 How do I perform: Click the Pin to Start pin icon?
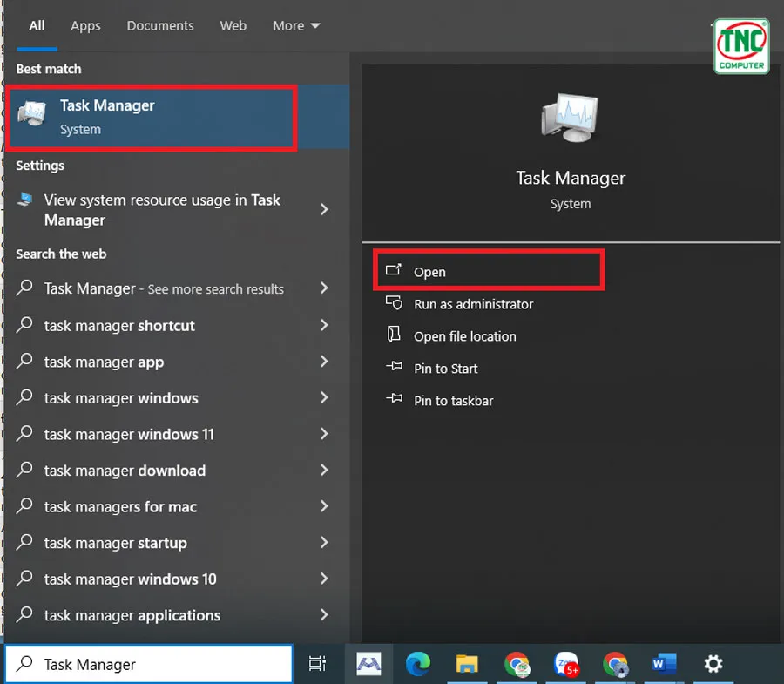tap(394, 367)
